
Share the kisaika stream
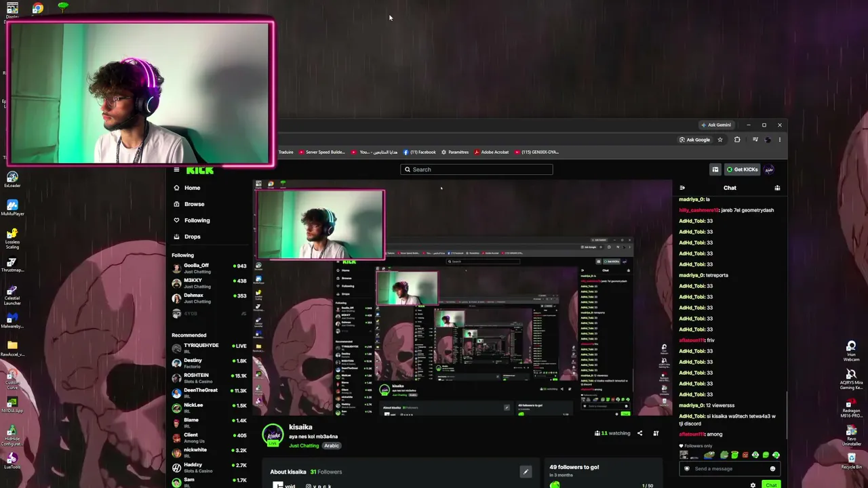coord(639,433)
